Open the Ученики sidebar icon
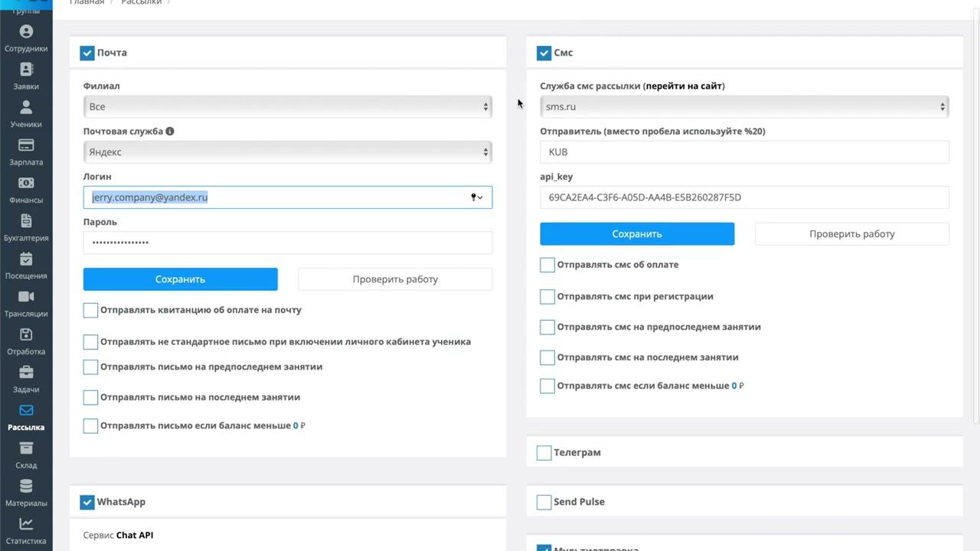Screen dimensions: 980x551 (x=26, y=107)
